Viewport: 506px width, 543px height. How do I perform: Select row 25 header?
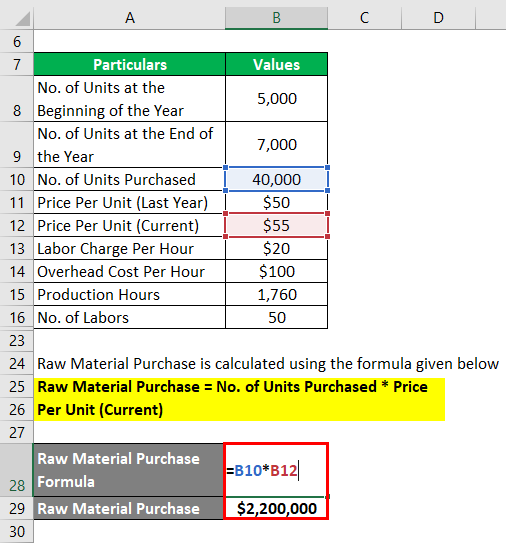[17, 386]
